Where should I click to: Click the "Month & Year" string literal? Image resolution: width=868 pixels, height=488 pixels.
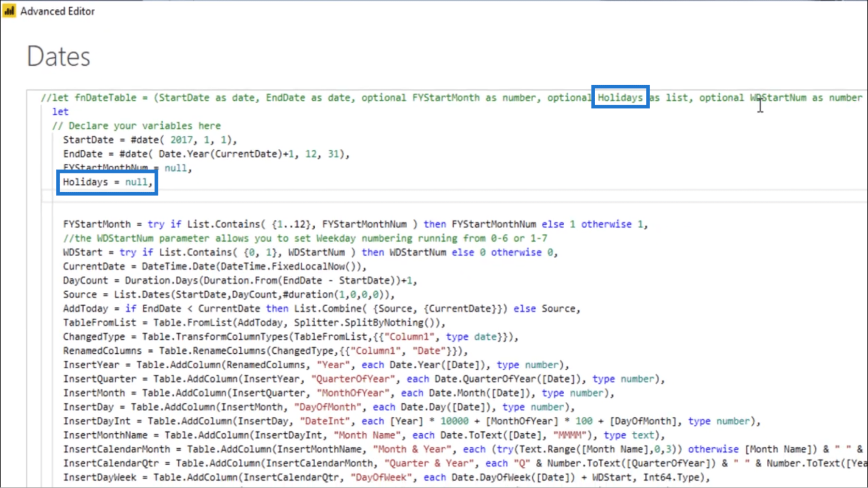tap(412, 449)
